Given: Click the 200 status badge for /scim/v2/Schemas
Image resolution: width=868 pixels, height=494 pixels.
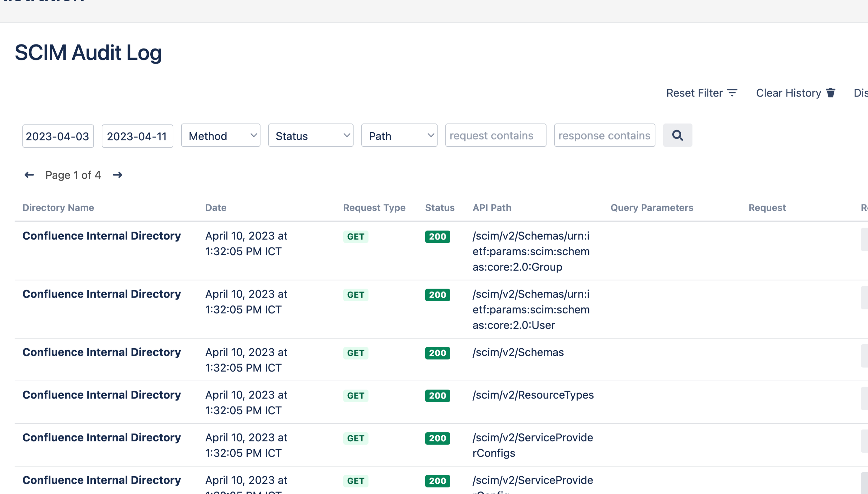Looking at the screenshot, I should pos(437,353).
